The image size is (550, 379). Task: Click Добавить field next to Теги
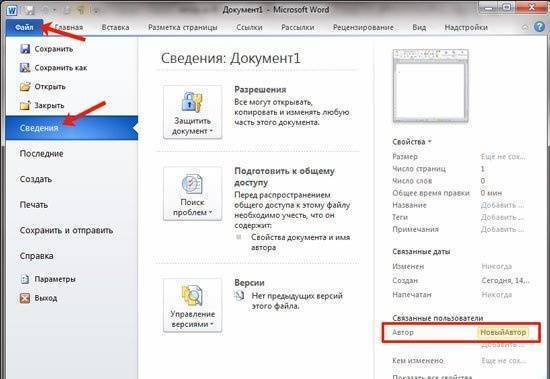[502, 218]
